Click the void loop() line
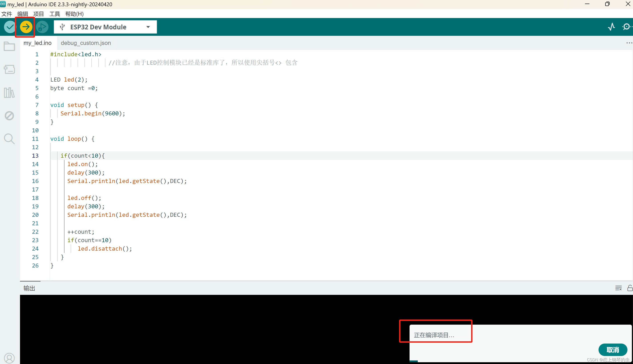633x364 pixels. pos(72,139)
